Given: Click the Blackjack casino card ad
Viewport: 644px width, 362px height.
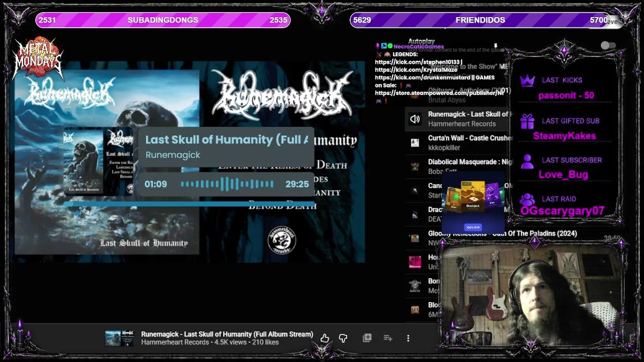Looking at the screenshot, I should coord(473,197).
